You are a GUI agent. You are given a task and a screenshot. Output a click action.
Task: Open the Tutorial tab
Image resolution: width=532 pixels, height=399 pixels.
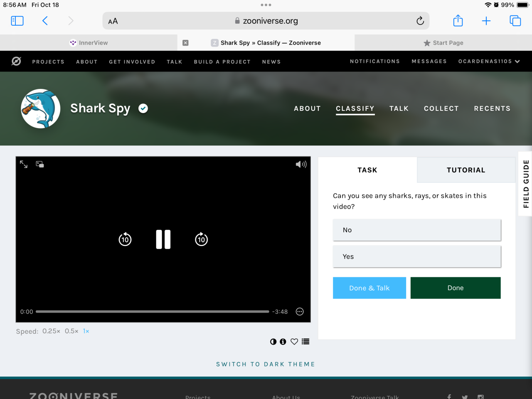[466, 170]
